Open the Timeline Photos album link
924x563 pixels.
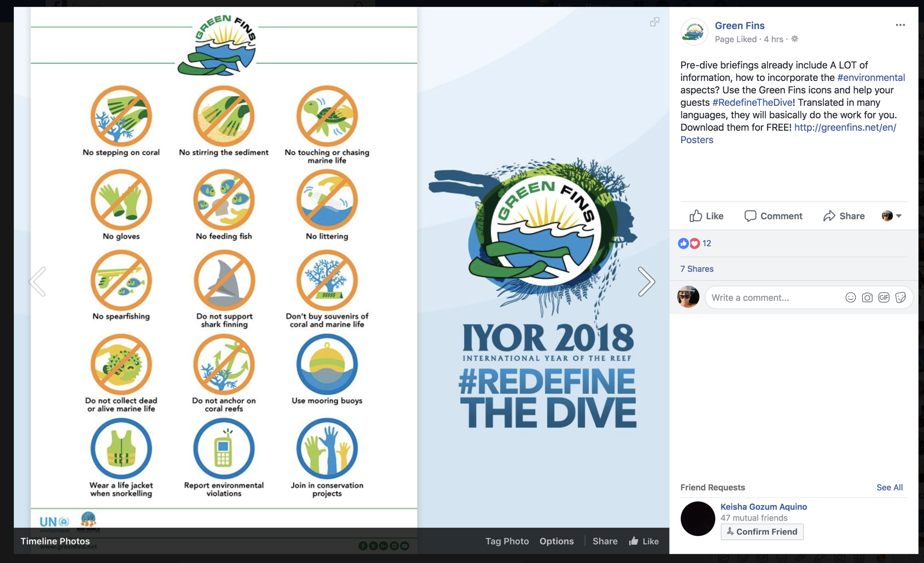coord(55,541)
